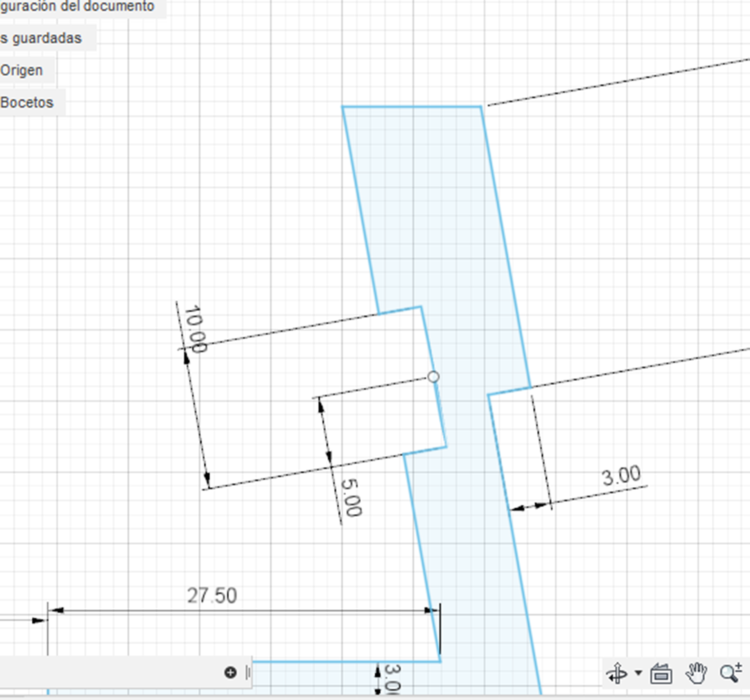The height and width of the screenshot is (700, 750).
Task: Click the plus icon in the bottom panel
Action: [230, 672]
